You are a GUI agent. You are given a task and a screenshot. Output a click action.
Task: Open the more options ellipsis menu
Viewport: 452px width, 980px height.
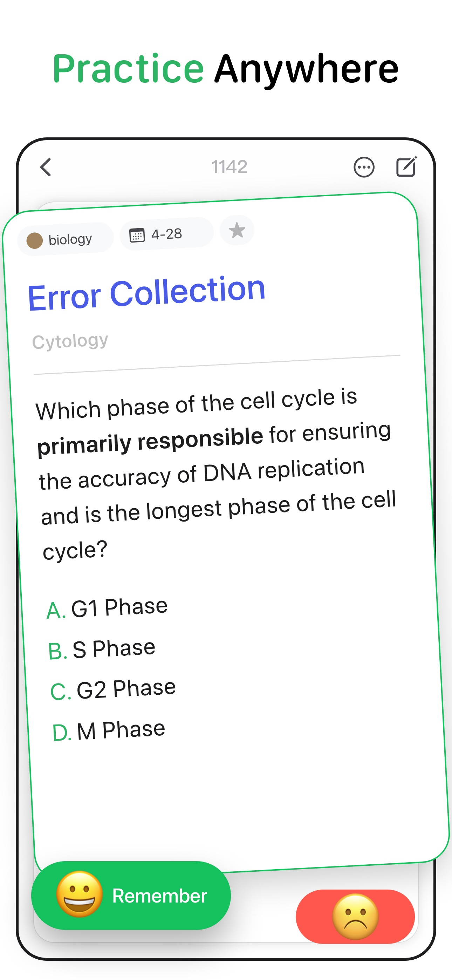pos(364,167)
